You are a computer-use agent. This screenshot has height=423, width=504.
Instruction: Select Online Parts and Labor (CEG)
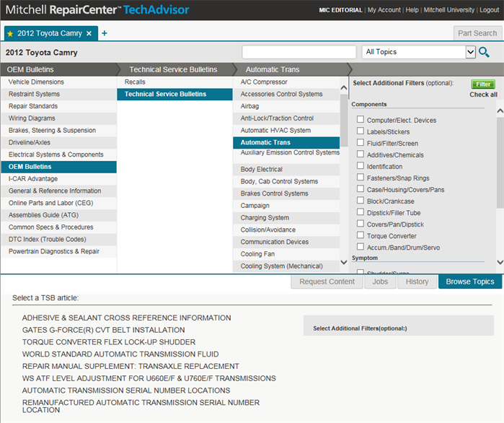(x=58, y=203)
